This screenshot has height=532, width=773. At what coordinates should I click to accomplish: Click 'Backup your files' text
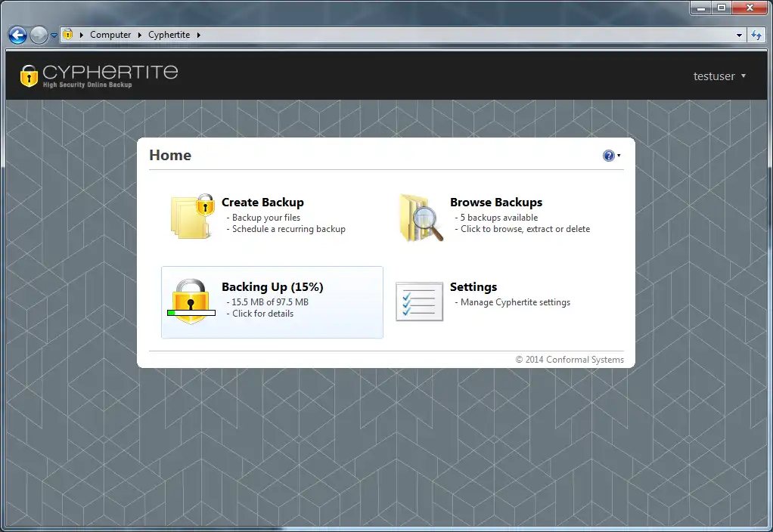(x=266, y=218)
